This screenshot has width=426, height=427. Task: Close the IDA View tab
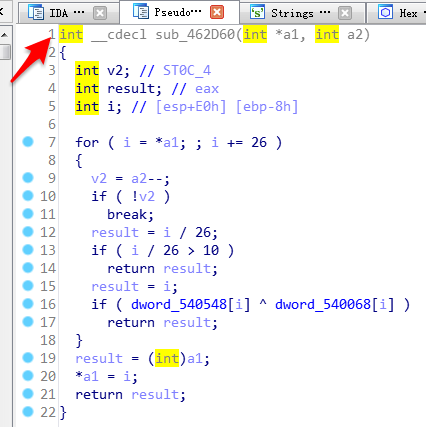(x=100, y=13)
